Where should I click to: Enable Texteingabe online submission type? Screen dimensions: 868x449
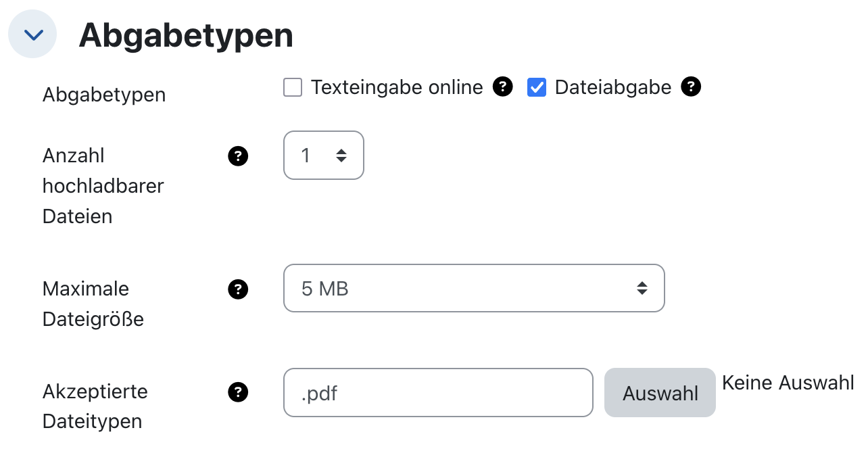pos(292,87)
